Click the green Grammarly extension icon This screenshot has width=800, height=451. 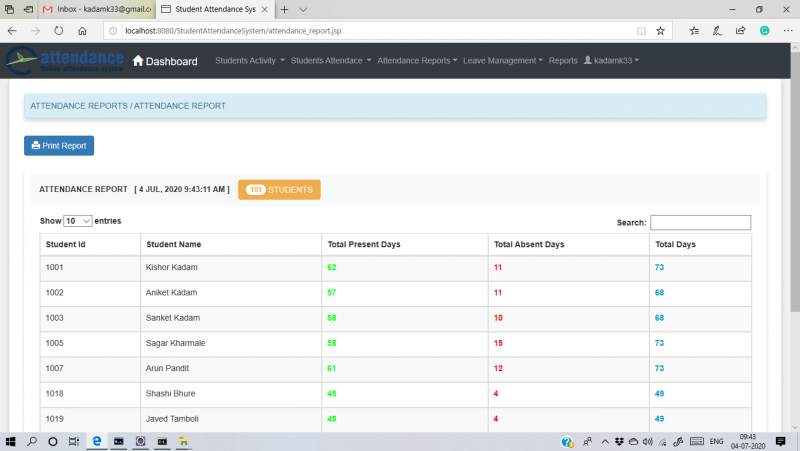tap(764, 31)
